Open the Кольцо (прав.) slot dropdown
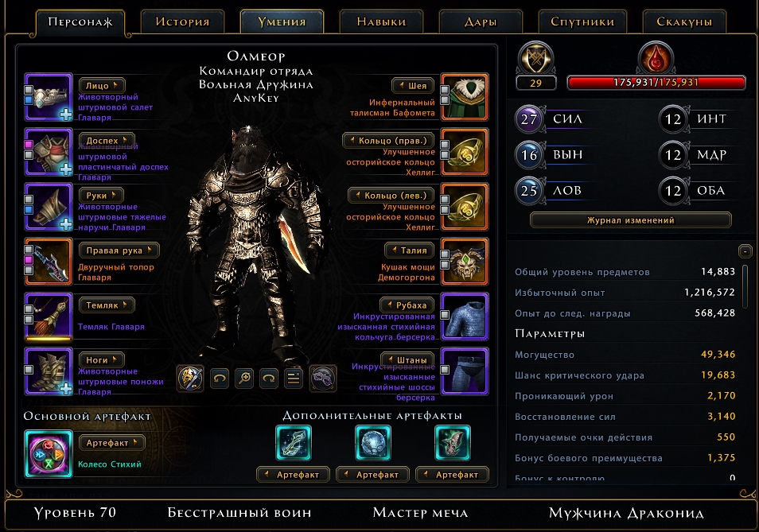This screenshot has width=759, height=532. click(389, 141)
